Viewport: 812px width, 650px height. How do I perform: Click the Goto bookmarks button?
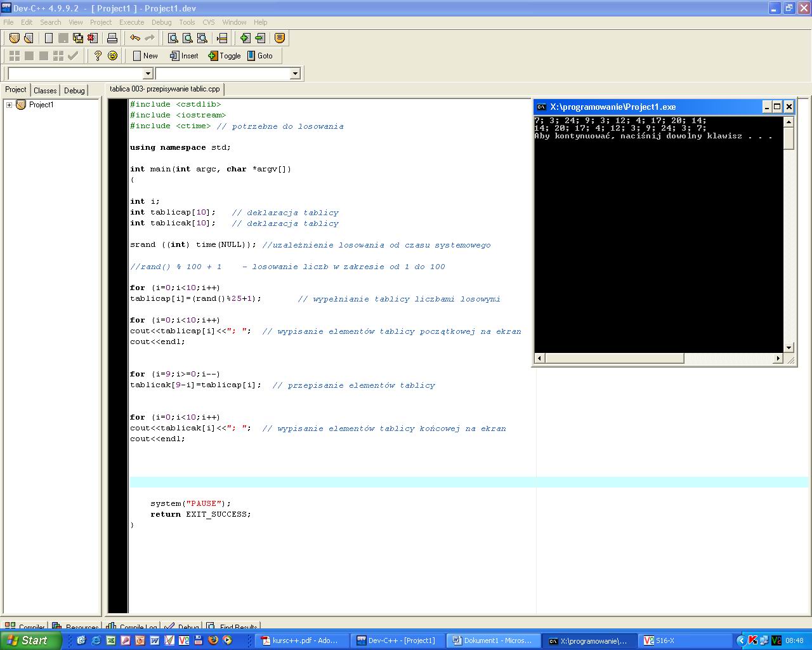tap(260, 56)
